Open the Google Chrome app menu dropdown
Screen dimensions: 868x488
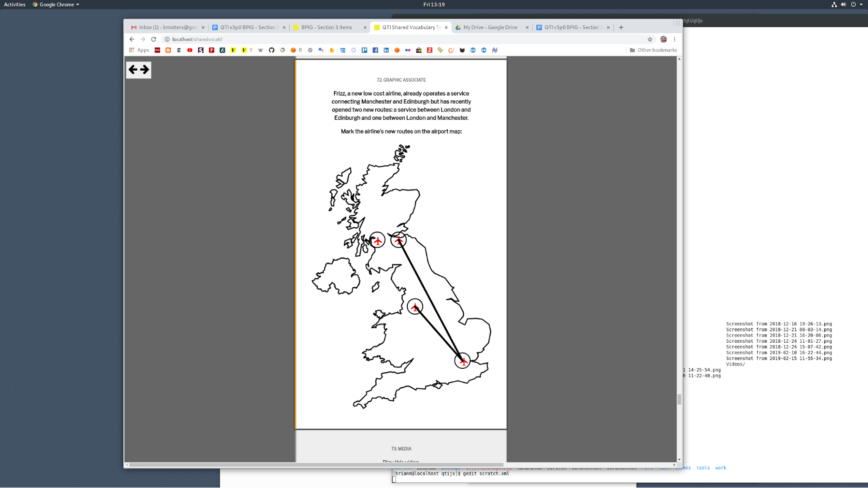[56, 4]
